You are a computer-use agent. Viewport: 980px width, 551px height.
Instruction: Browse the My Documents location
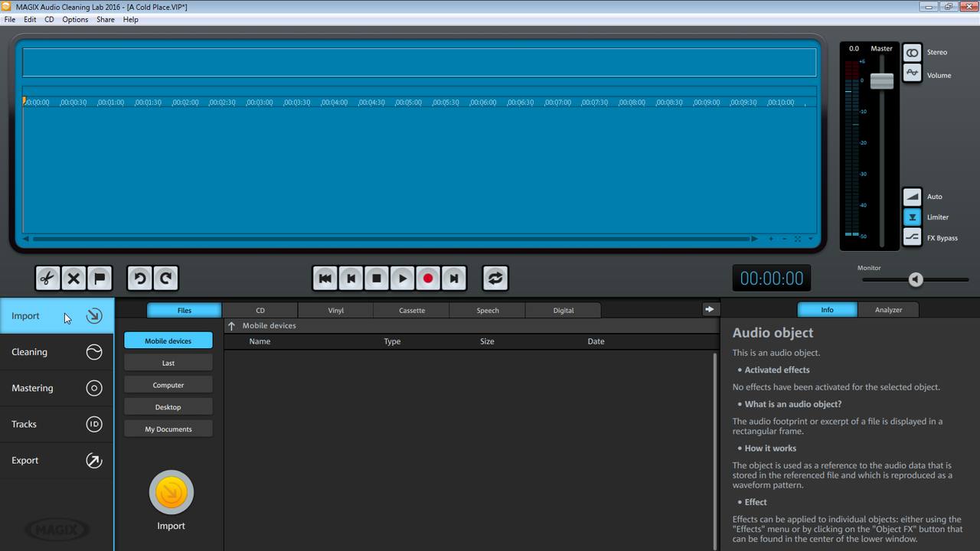tap(168, 429)
